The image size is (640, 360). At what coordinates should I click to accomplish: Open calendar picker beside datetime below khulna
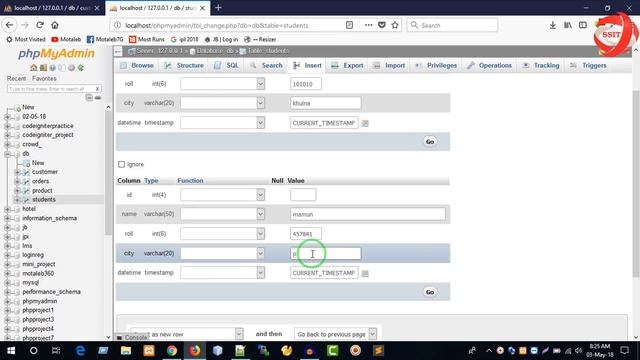(365, 123)
